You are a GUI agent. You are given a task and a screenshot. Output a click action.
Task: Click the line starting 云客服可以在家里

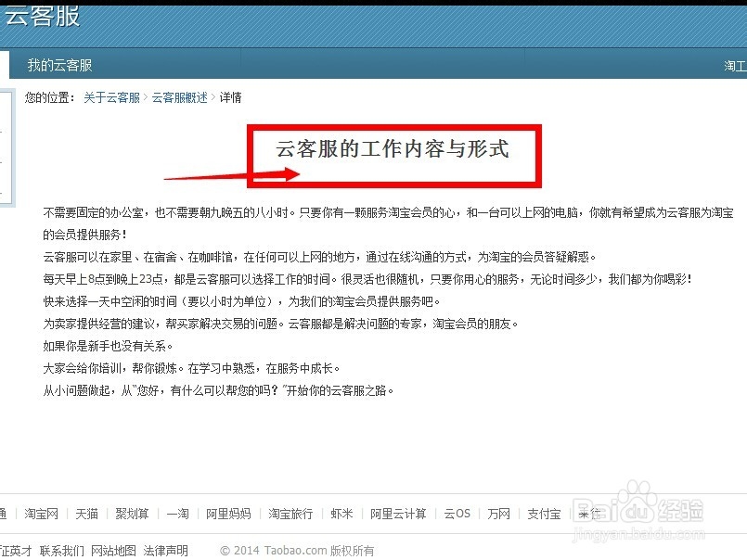tap(319, 257)
